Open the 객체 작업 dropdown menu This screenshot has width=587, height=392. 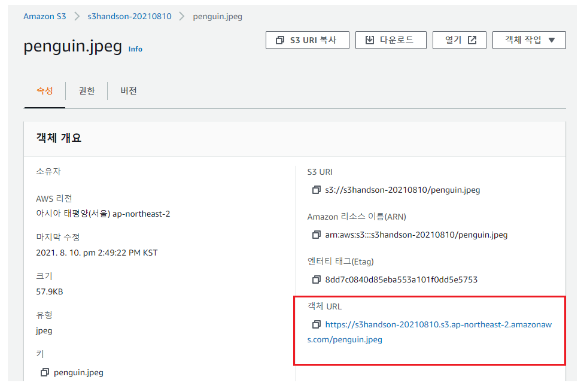click(529, 40)
